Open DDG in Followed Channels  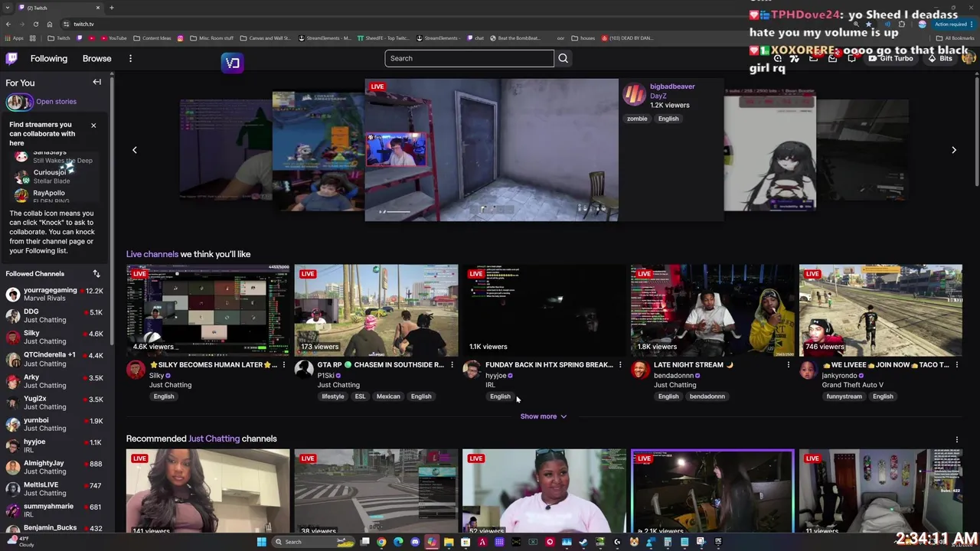[x=54, y=315]
